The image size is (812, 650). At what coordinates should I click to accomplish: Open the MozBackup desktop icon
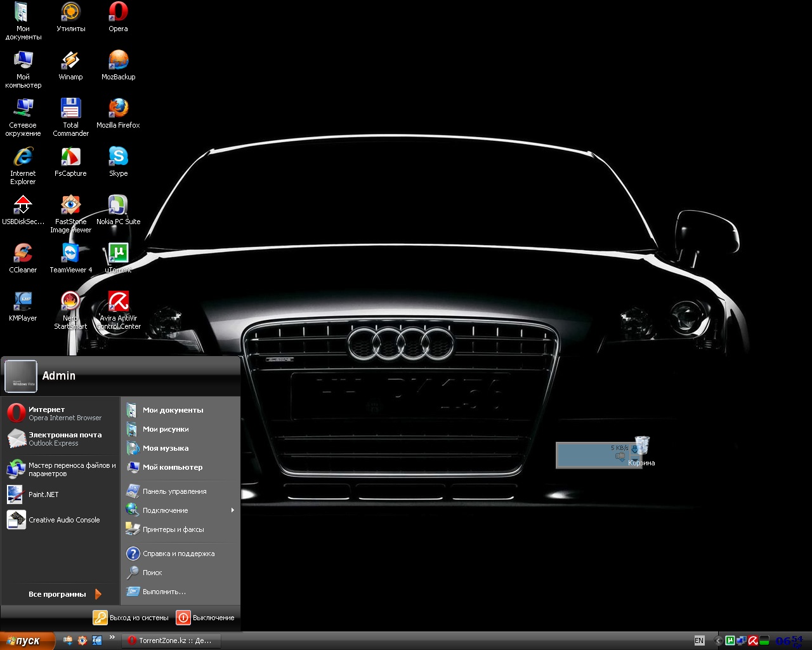[x=118, y=65]
